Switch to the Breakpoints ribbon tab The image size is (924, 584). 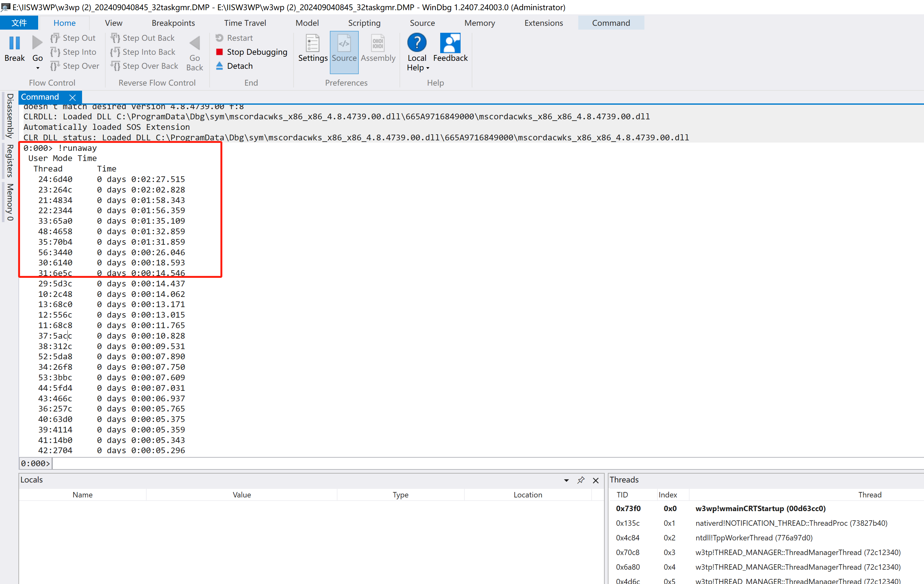pos(173,23)
